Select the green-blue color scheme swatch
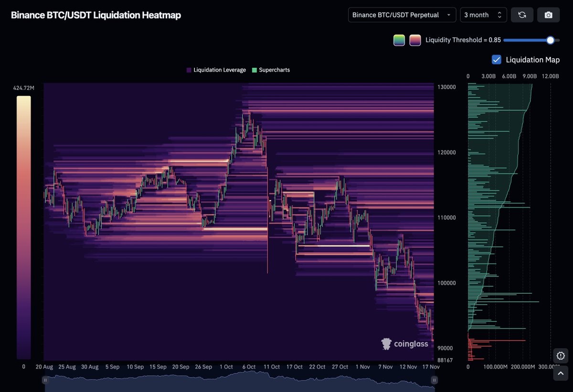The height and width of the screenshot is (392, 573). point(399,40)
